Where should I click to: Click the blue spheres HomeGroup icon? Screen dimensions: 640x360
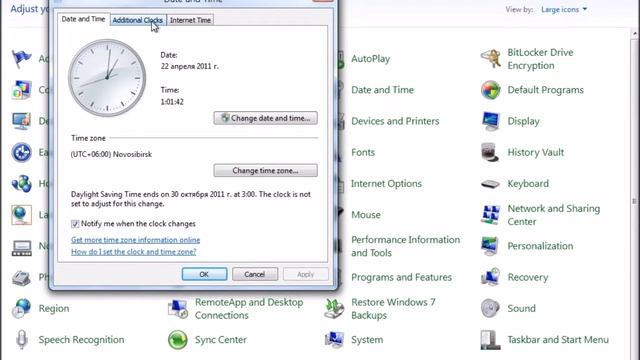tap(22, 184)
